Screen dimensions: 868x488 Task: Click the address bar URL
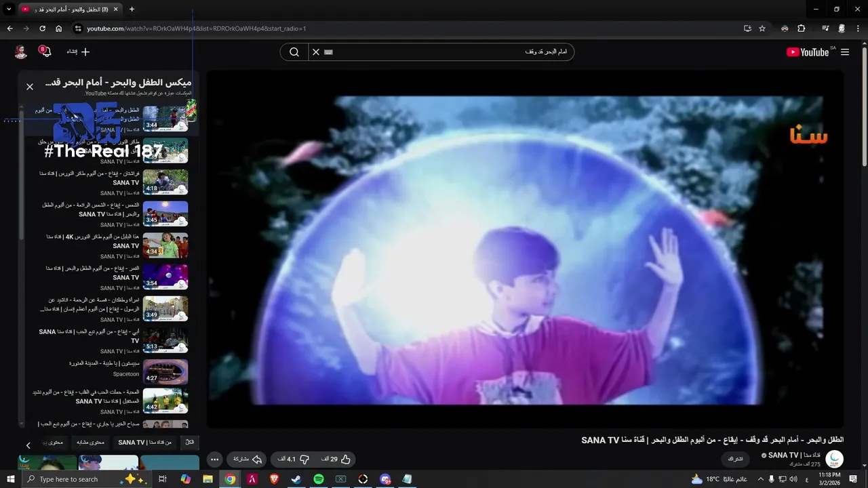click(197, 28)
